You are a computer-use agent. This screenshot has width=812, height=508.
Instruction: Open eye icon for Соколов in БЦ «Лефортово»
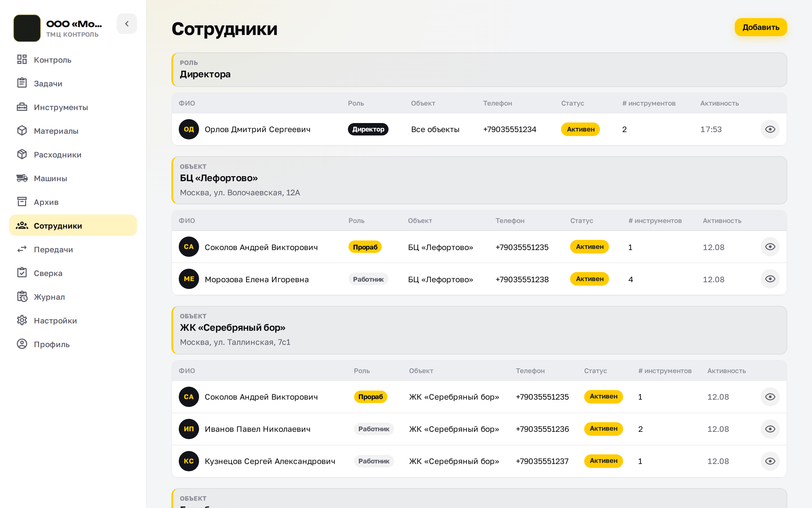(770, 247)
